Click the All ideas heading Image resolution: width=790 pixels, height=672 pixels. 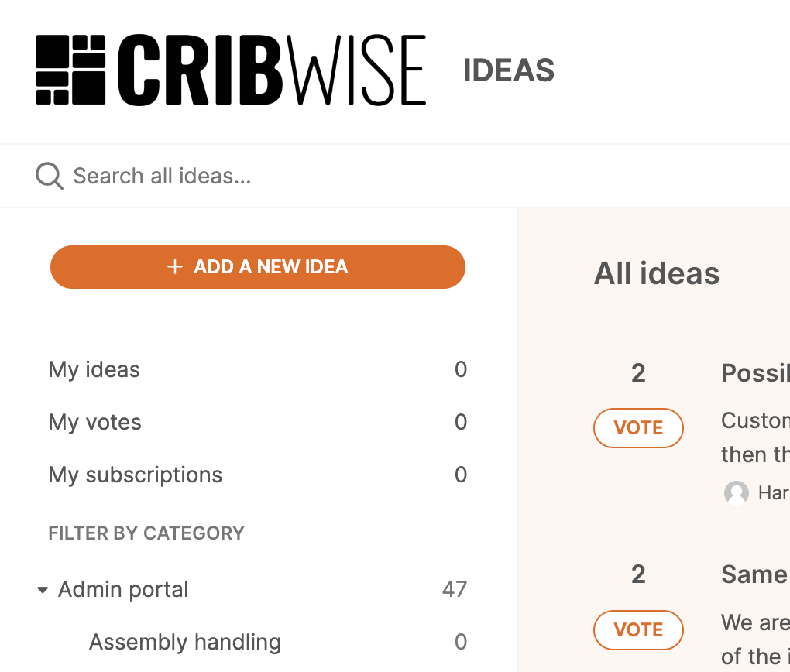657,273
